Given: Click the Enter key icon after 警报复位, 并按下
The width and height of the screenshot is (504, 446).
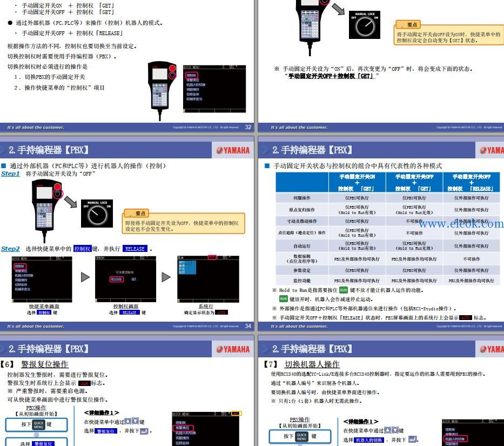Looking at the screenshot, I should (144, 430).
